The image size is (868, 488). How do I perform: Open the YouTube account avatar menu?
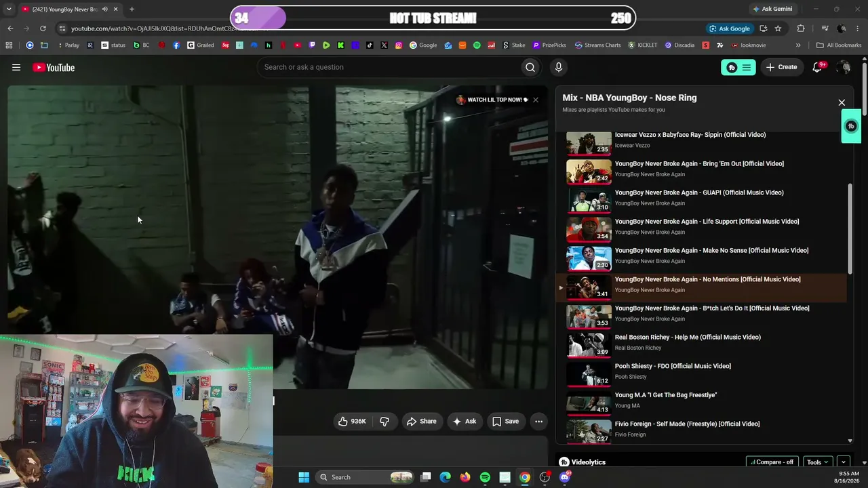click(x=844, y=67)
